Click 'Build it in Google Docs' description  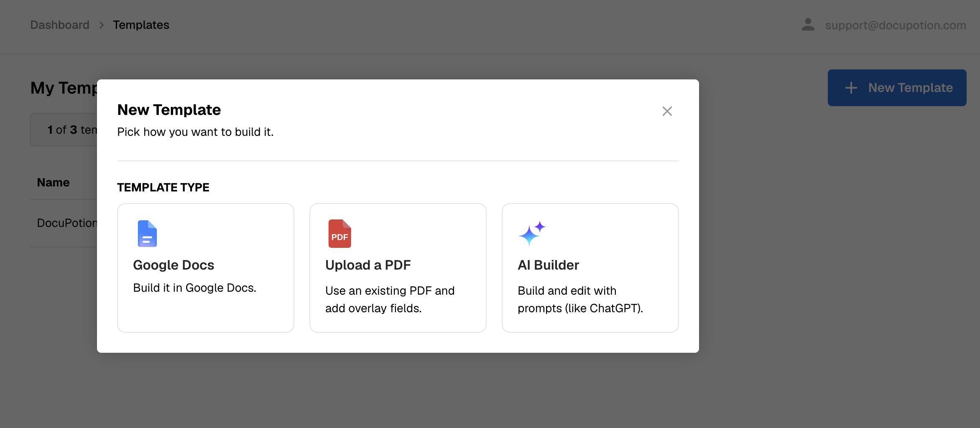click(194, 288)
